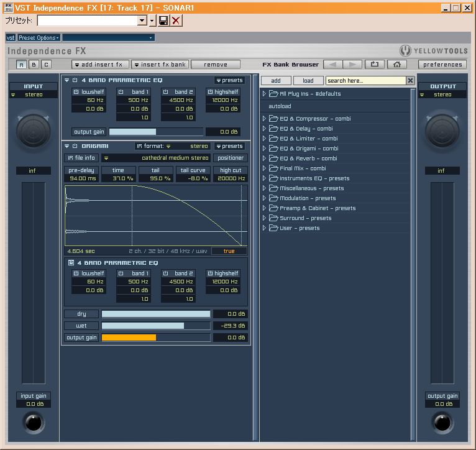
Task: Open the insert fx bank dropdown
Action: coord(160,65)
